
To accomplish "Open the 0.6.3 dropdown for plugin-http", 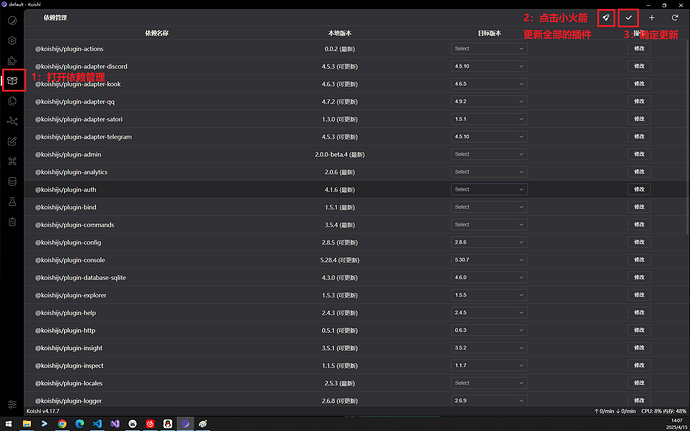I will pos(489,330).
